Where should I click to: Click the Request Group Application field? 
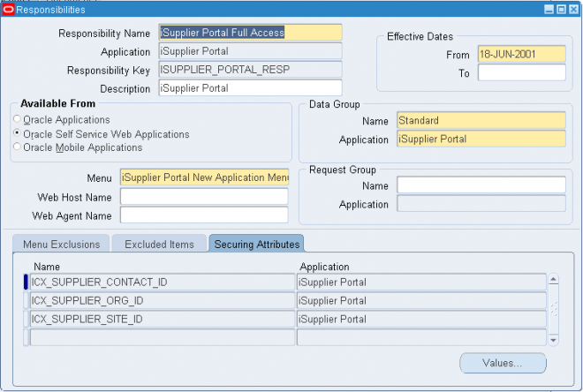[x=481, y=204]
